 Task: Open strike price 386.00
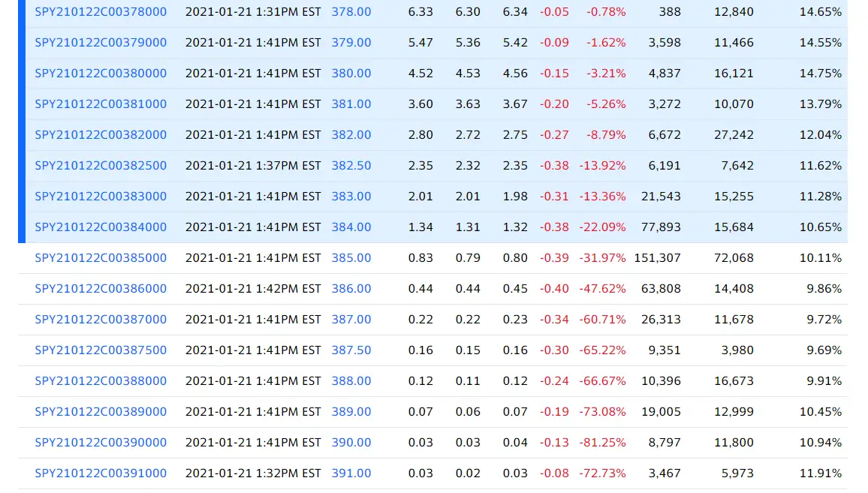click(351, 289)
